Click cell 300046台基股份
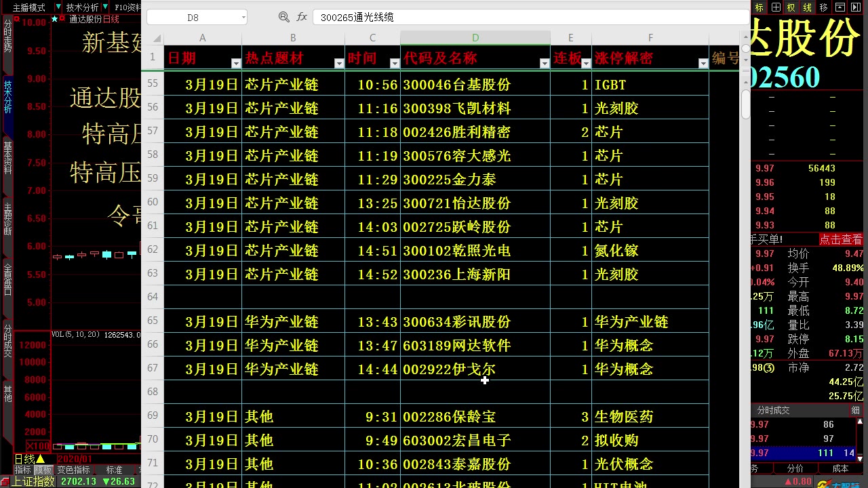This screenshot has width=868, height=488. pyautogui.click(x=475, y=85)
